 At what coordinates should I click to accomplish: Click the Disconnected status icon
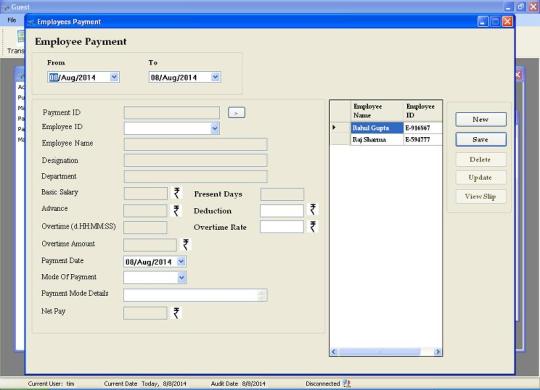point(346,383)
